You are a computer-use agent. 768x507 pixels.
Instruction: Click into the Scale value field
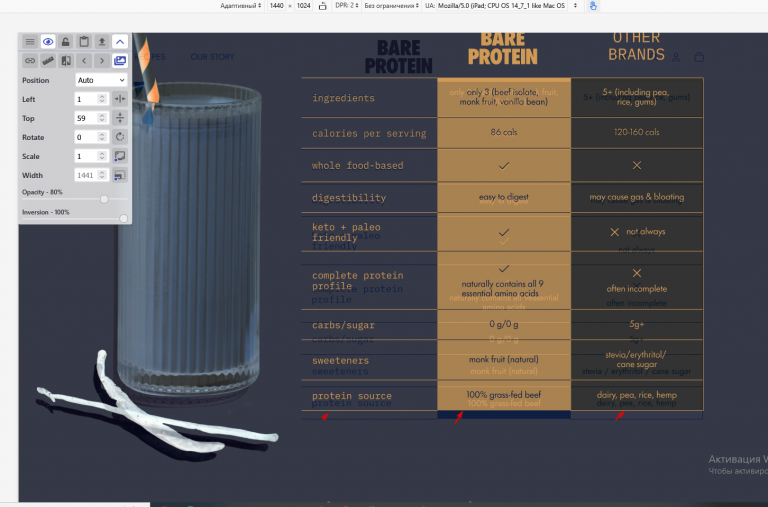(86, 156)
